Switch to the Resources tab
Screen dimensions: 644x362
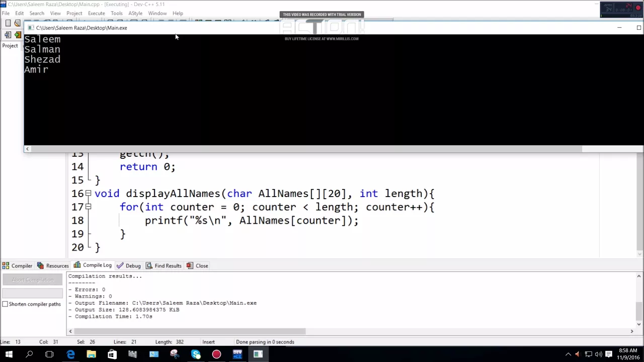(x=52, y=265)
